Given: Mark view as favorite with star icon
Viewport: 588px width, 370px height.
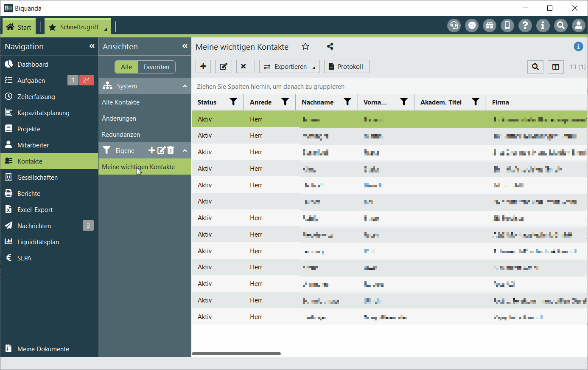Looking at the screenshot, I should tap(305, 47).
